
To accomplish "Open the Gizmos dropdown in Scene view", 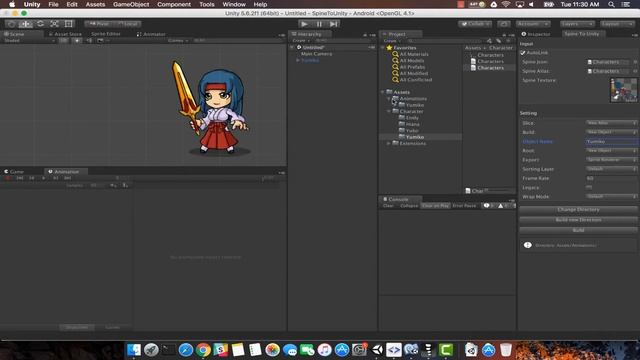I will tap(178, 40).
